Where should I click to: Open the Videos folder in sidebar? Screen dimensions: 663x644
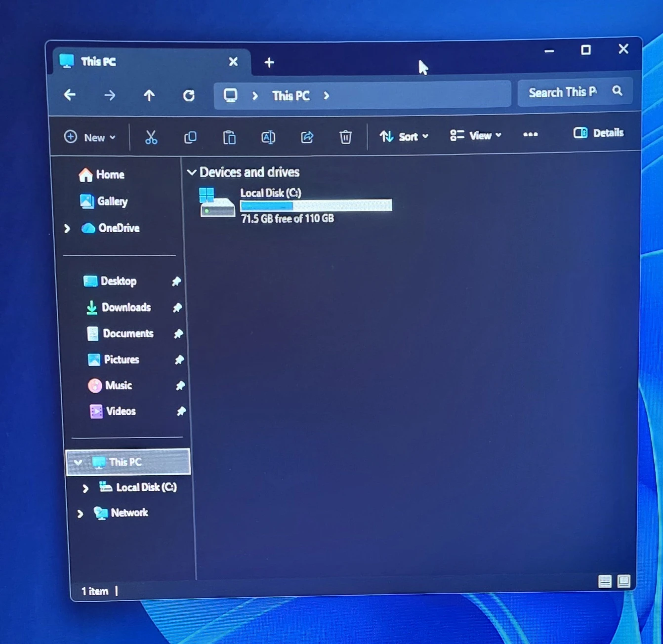pos(113,411)
